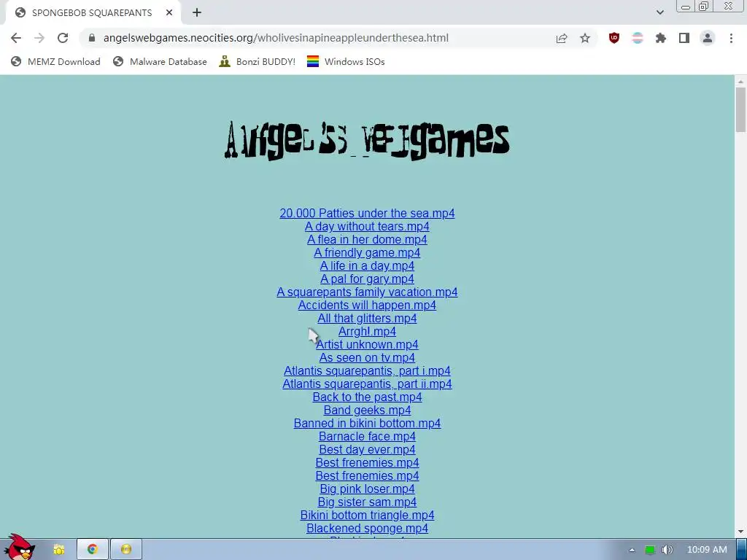Open All that glitters.mp4
The height and width of the screenshot is (560, 747).
tap(367, 318)
